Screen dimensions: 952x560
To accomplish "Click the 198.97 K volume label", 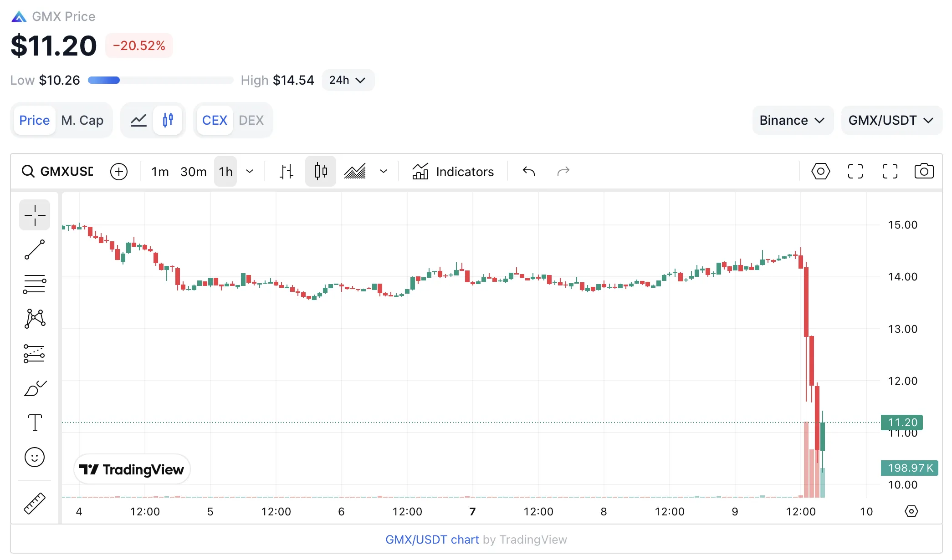I will [x=909, y=468].
